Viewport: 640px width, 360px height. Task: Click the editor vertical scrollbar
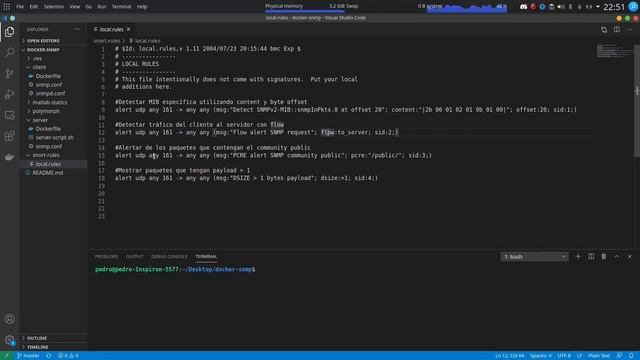(x=637, y=100)
